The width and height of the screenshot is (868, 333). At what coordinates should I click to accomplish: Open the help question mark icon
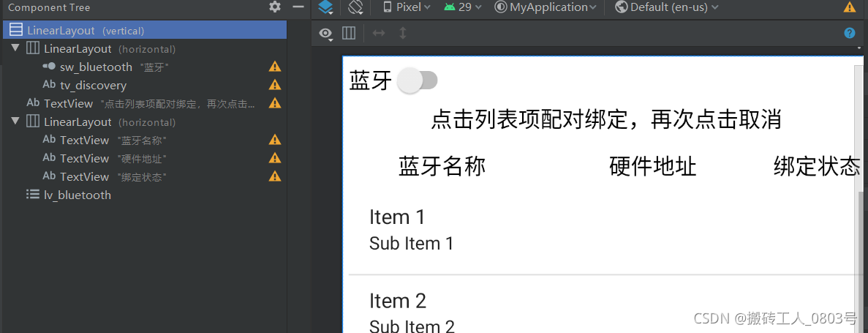tap(850, 33)
